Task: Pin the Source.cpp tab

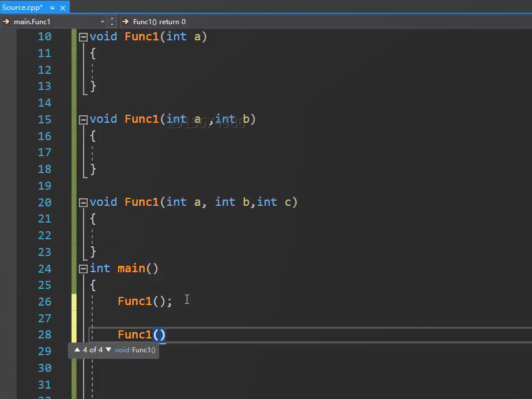Action: point(52,7)
